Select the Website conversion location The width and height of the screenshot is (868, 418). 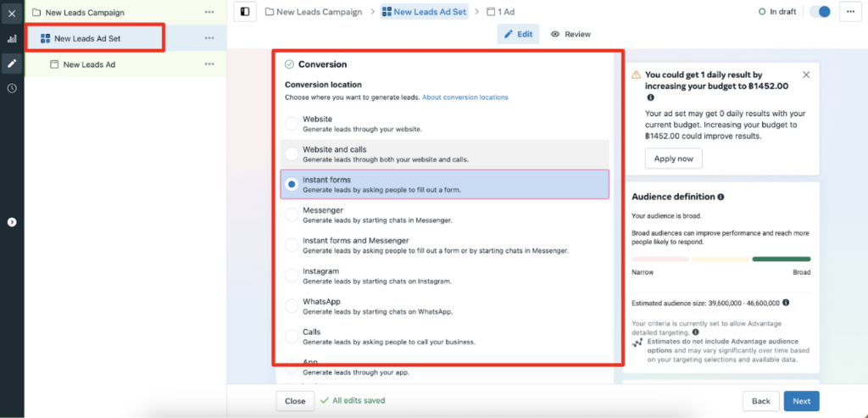[444, 124]
